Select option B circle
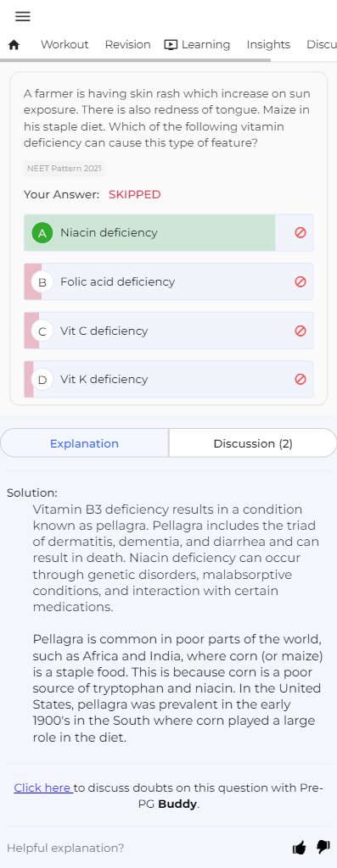The width and height of the screenshot is (337, 868). tap(42, 281)
